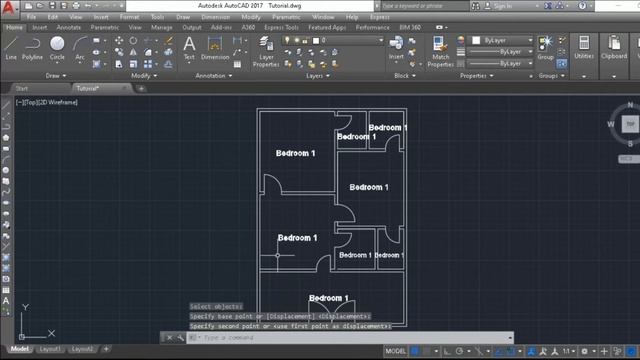Expand the Block panel
This screenshot has width=640, height=360.
pyautogui.click(x=405, y=76)
